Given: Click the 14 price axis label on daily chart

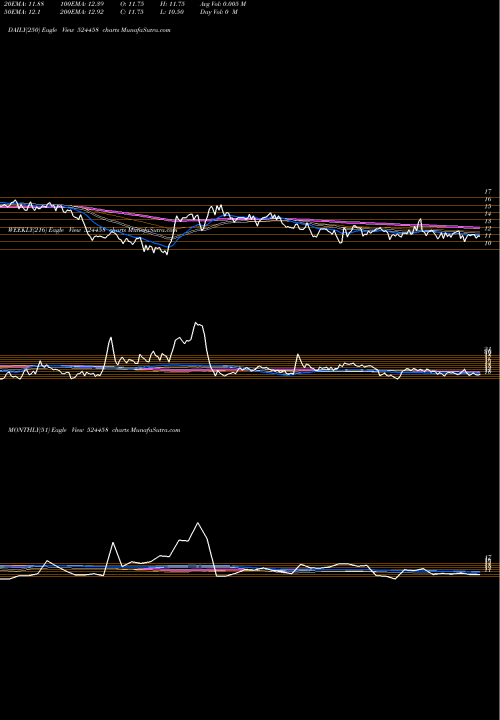Looking at the screenshot, I should (488, 214).
